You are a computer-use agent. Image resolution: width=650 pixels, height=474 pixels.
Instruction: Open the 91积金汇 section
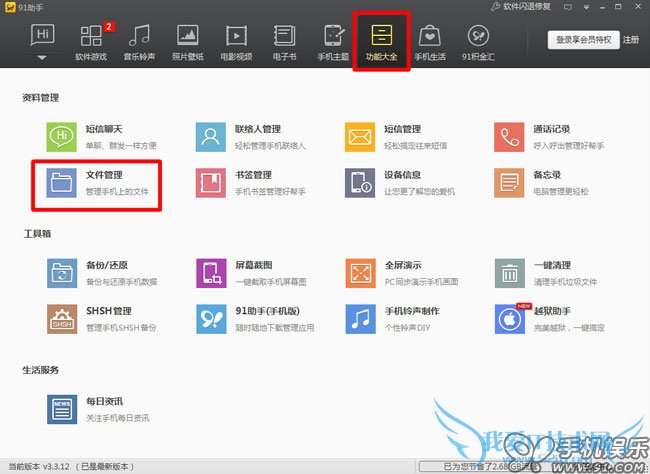(x=478, y=42)
